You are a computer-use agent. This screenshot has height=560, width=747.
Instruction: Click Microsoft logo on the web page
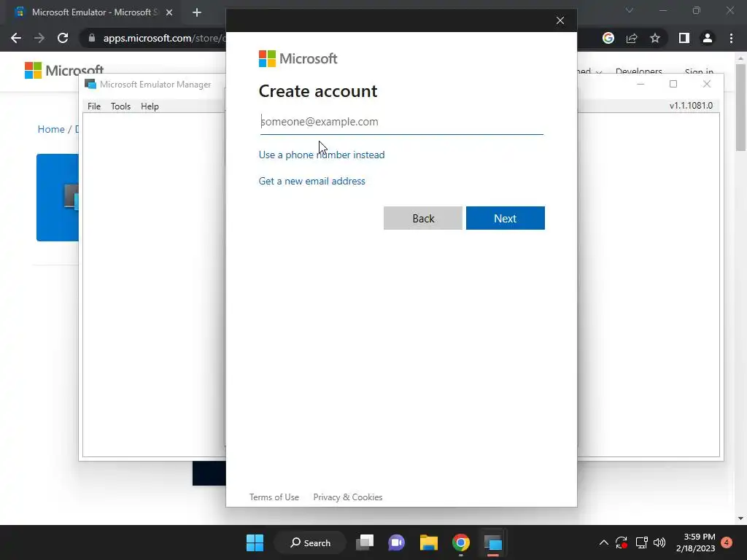coord(64,71)
